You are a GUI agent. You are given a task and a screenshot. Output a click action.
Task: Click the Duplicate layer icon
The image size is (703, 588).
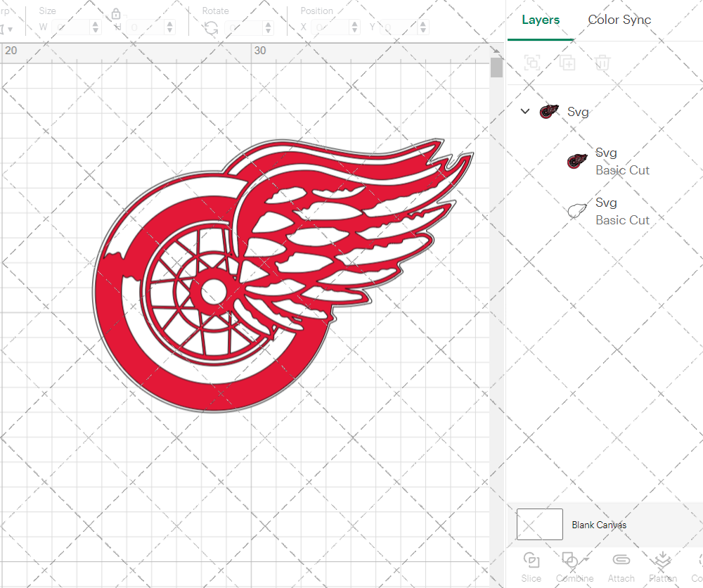click(x=567, y=63)
